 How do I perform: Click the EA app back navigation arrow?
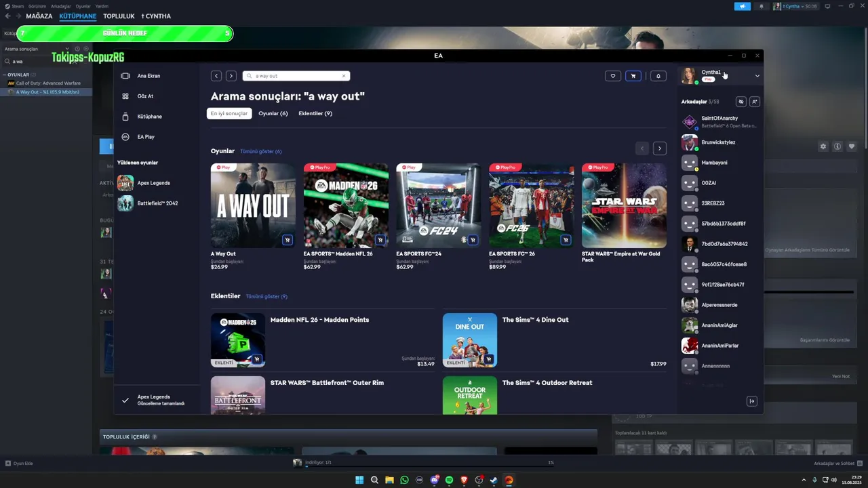point(216,76)
